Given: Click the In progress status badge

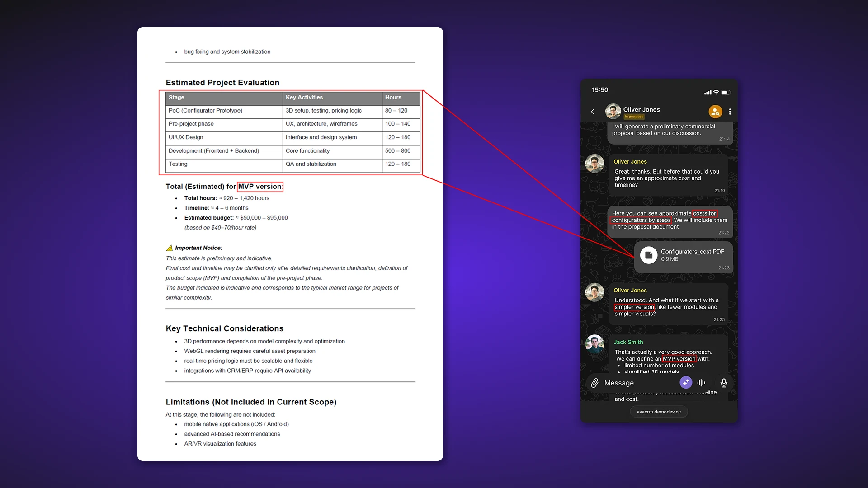Looking at the screenshot, I should [634, 117].
